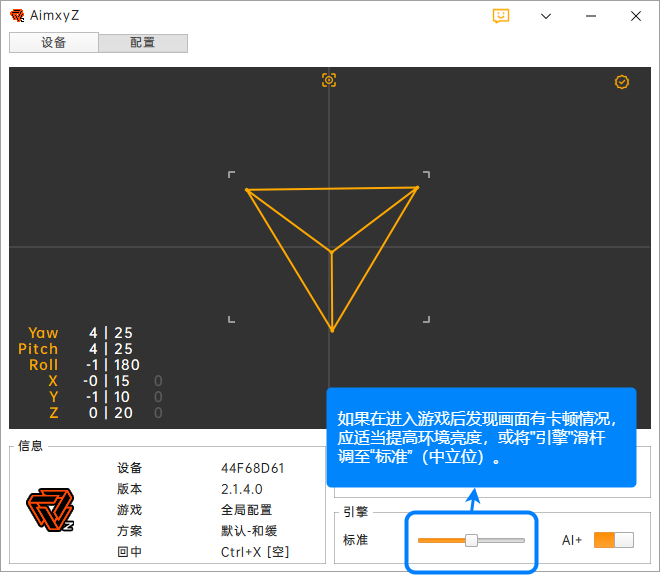This screenshot has height=575, width=661.
Task: Click the orange verified checkmark badge icon
Action: click(x=622, y=82)
